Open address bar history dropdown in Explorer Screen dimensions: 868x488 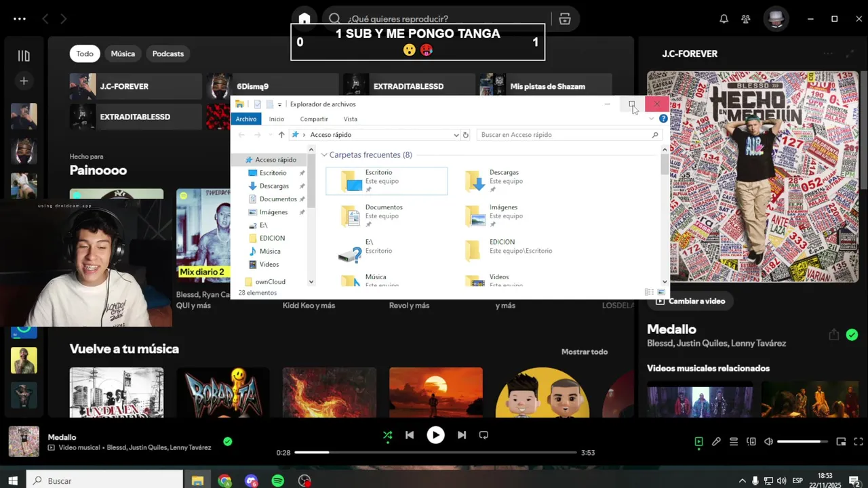456,135
